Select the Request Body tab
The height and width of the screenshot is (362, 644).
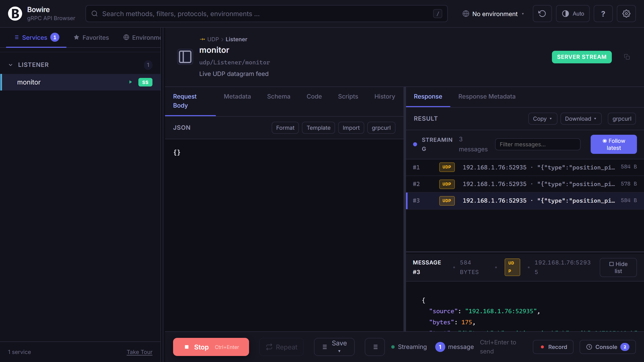tap(190, 101)
